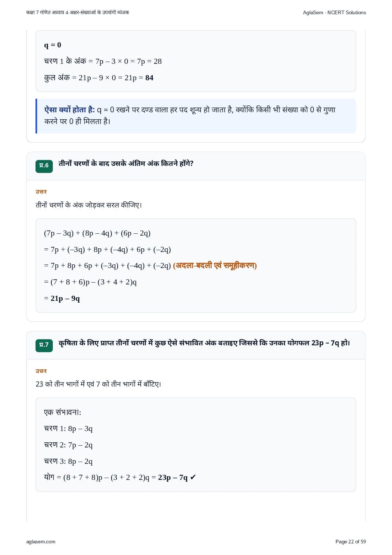
Task: Click the AglaSem · NCERT Solutions header text
Action: point(334,12)
